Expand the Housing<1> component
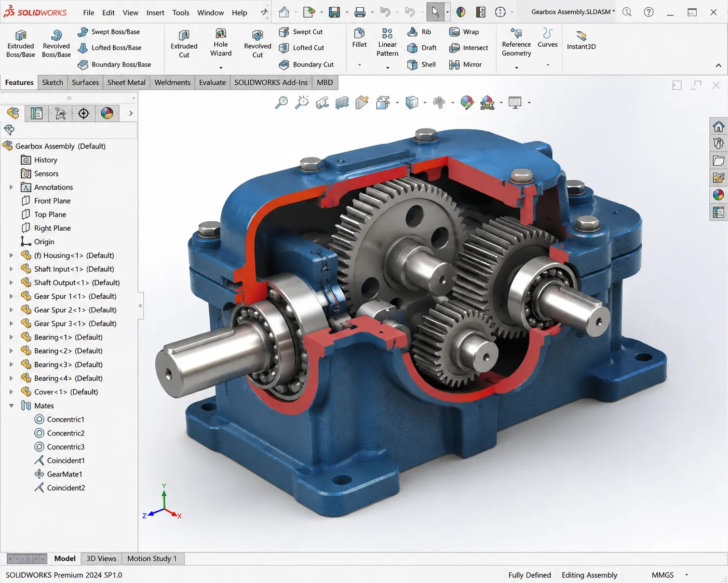The image size is (728, 583). tap(11, 255)
